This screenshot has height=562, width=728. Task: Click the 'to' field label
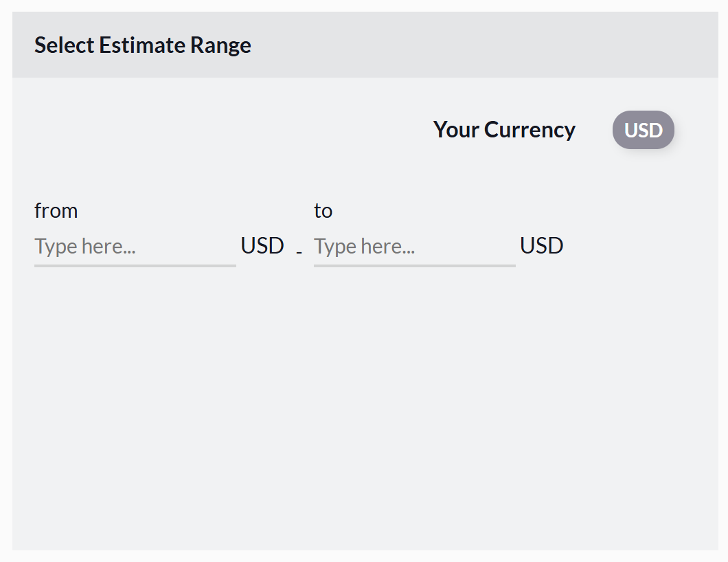(323, 210)
